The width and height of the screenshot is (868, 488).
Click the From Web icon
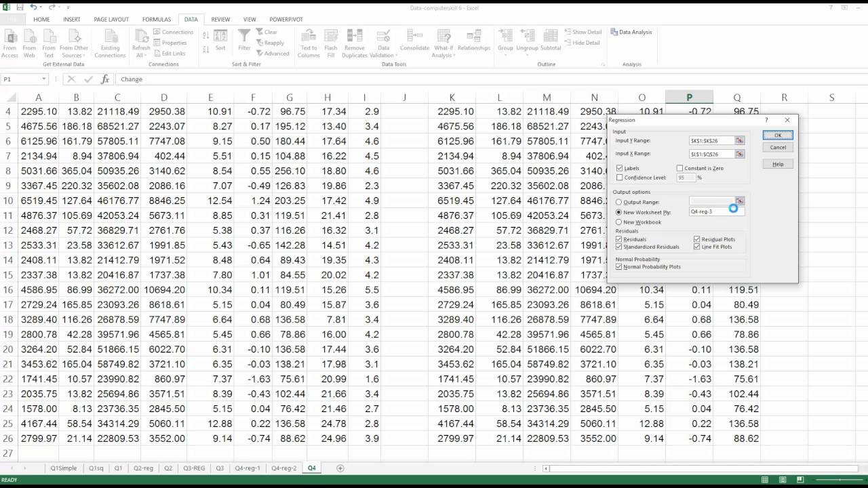coord(29,36)
